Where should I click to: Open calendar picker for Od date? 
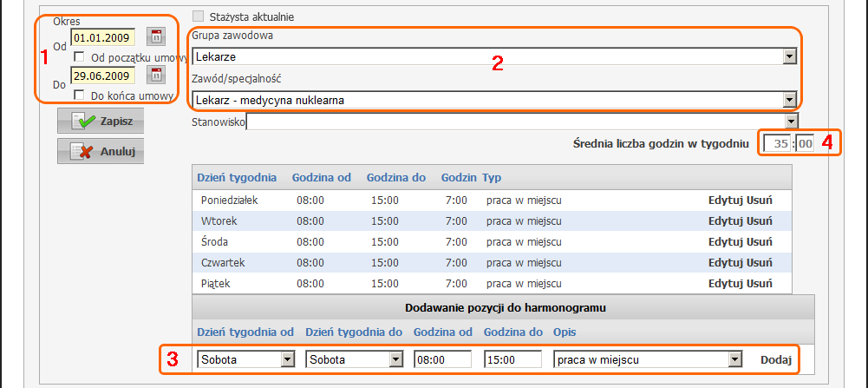156,37
